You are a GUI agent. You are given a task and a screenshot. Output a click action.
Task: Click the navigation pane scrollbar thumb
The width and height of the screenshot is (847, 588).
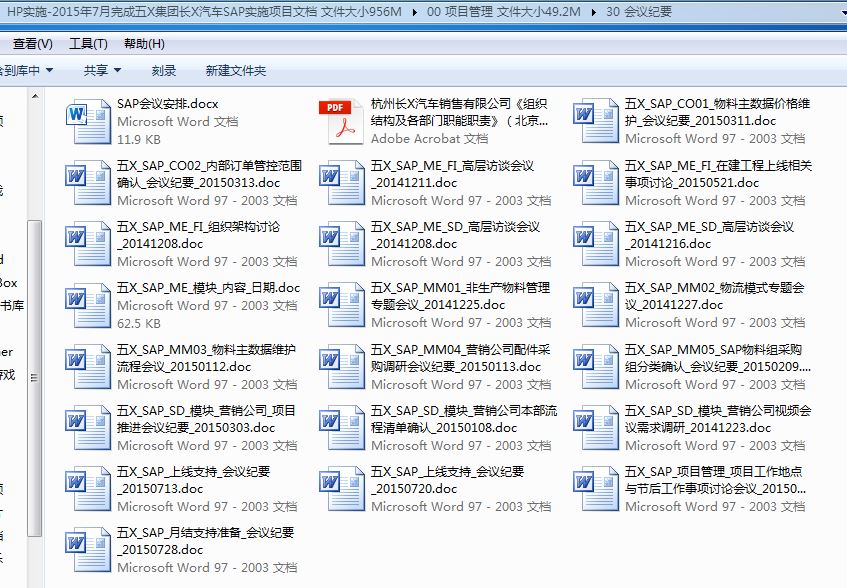click(34, 378)
